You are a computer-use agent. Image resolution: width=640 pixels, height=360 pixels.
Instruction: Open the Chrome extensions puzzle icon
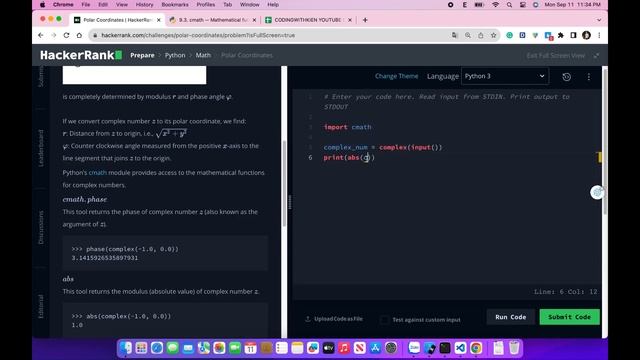tap(561, 36)
